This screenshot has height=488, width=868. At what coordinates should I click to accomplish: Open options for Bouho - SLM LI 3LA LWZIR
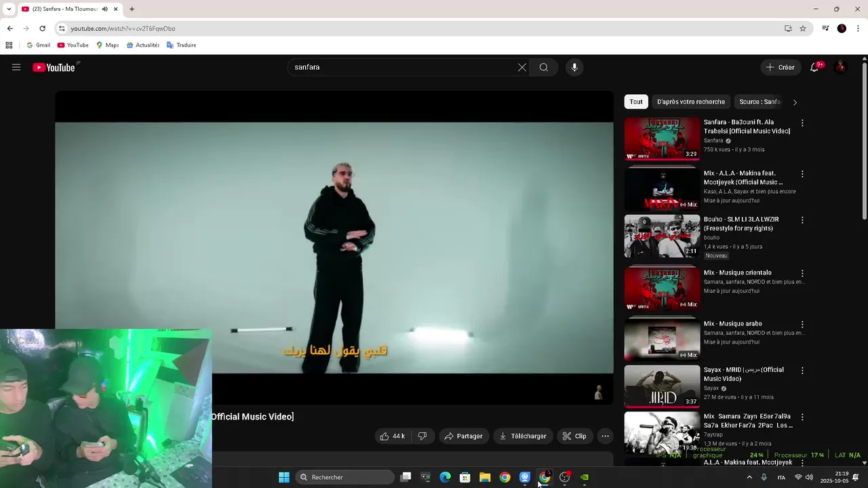click(802, 220)
